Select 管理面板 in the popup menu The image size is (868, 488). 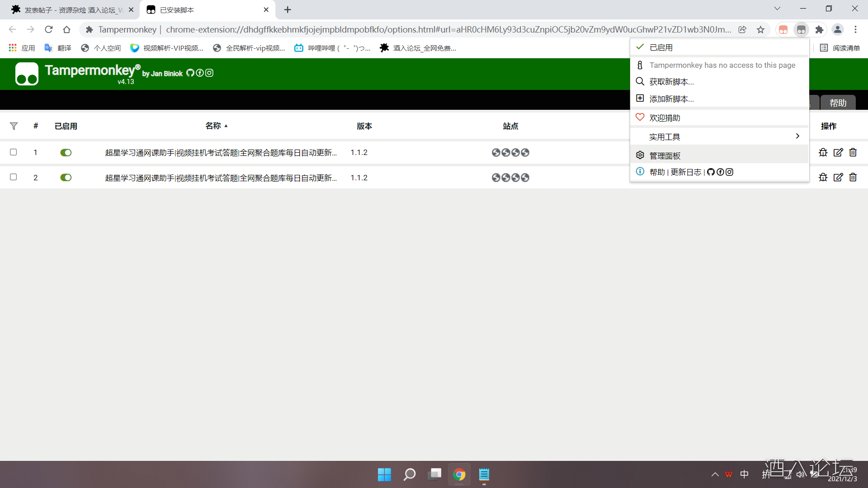[x=665, y=155]
